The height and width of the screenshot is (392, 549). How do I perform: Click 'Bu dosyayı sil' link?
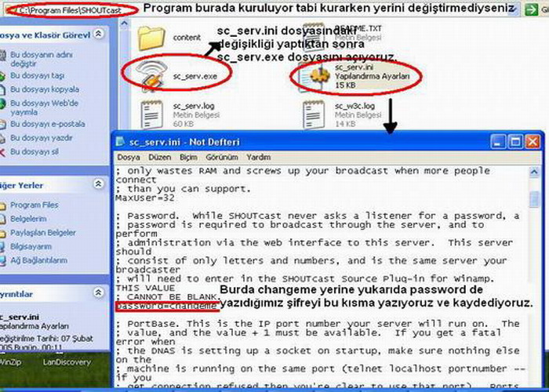pos(35,151)
